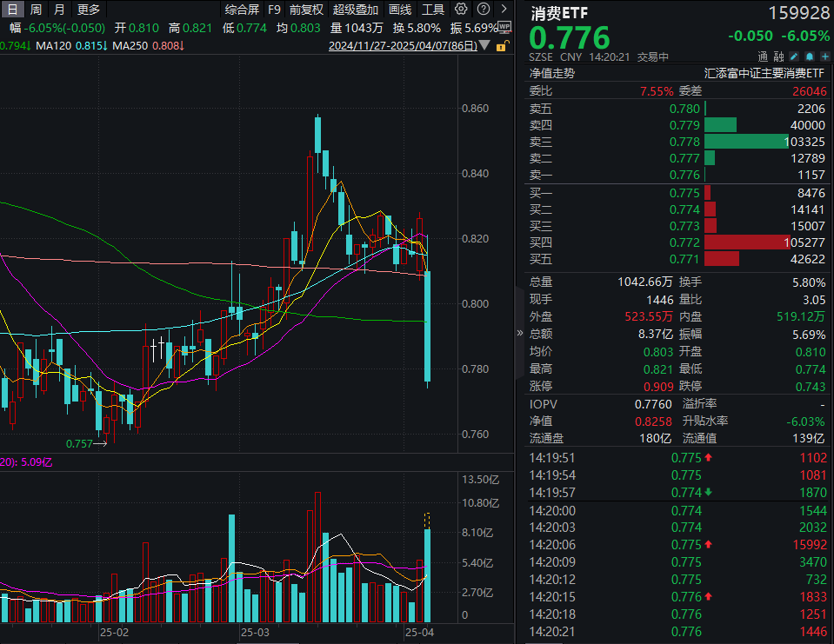Screen dimensions: 834x644
Task: Click the pencil edit icon near 融
Action: [794, 56]
